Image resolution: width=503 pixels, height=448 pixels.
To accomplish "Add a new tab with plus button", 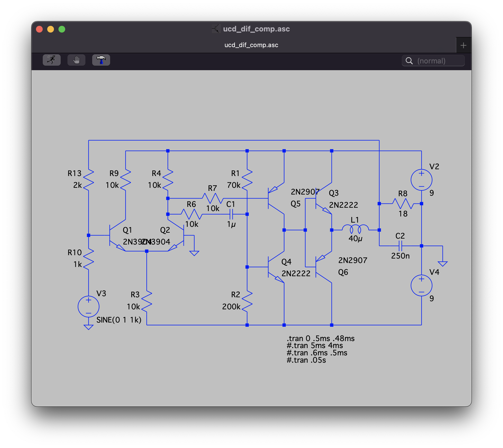I will tap(463, 45).
